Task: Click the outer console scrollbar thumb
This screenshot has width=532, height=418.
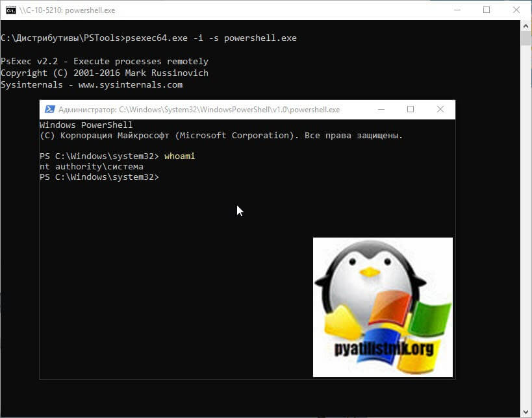Action: click(526, 38)
